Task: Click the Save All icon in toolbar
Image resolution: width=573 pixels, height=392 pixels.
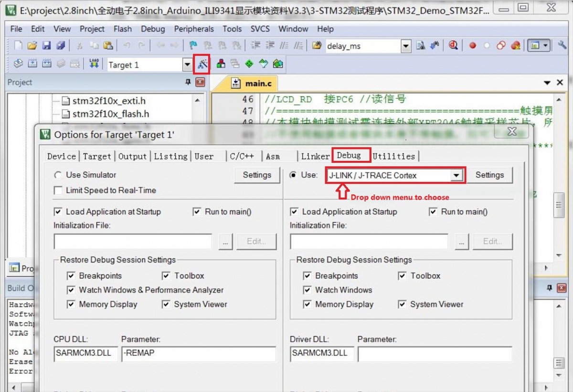Action: click(61, 46)
